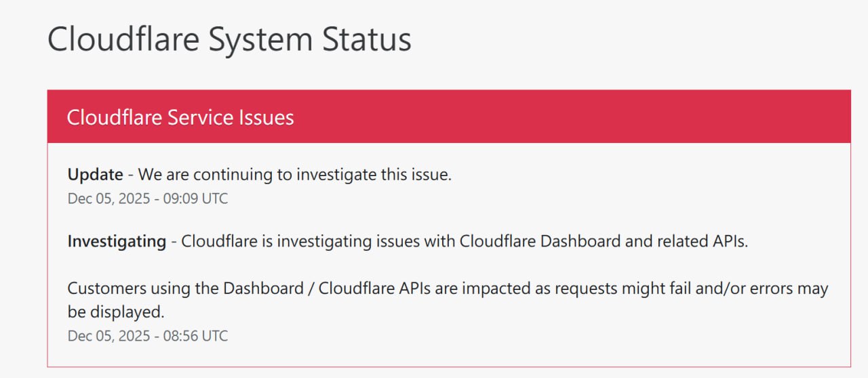Click the phrase "Cloudflare Dashboard" in investigating message
Screen dimensions: 868x378
[x=539, y=241]
